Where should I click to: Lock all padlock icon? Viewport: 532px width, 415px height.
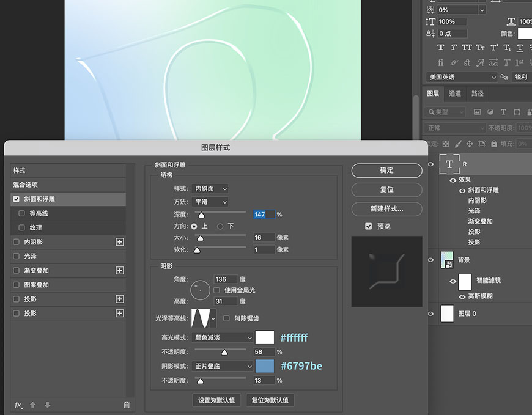pos(494,144)
